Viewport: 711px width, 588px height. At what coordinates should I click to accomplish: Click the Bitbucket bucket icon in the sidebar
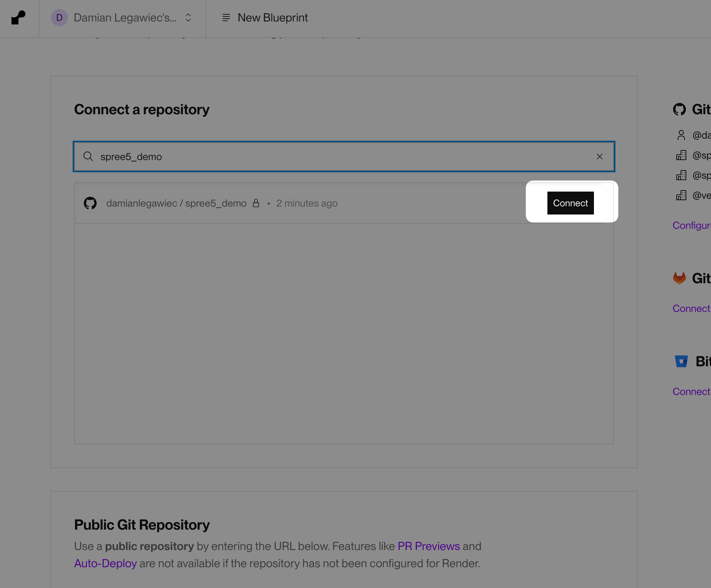pyautogui.click(x=681, y=361)
